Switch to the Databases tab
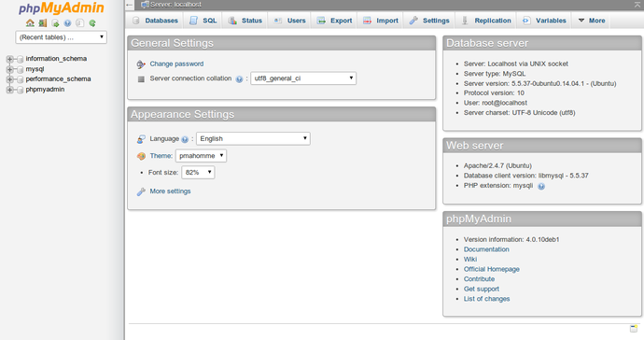644x340 pixels. coord(155,21)
